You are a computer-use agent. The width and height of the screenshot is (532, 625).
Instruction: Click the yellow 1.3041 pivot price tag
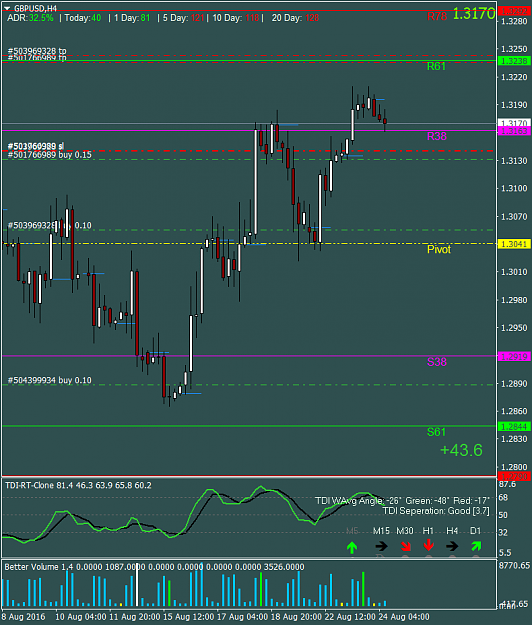(x=514, y=244)
